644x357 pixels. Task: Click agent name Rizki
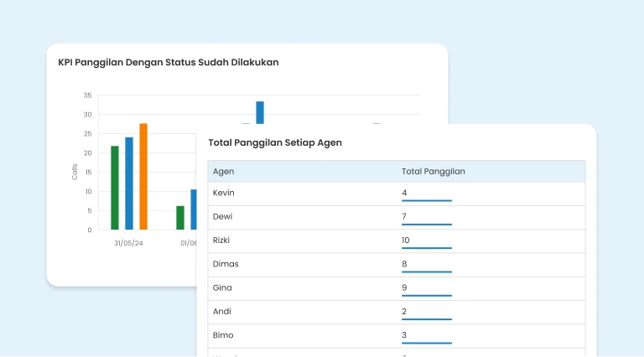(223, 241)
